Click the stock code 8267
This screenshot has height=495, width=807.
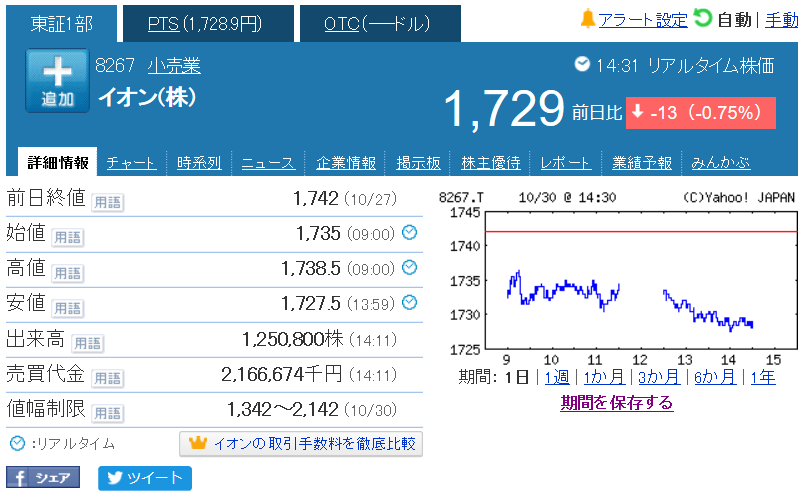click(114, 66)
